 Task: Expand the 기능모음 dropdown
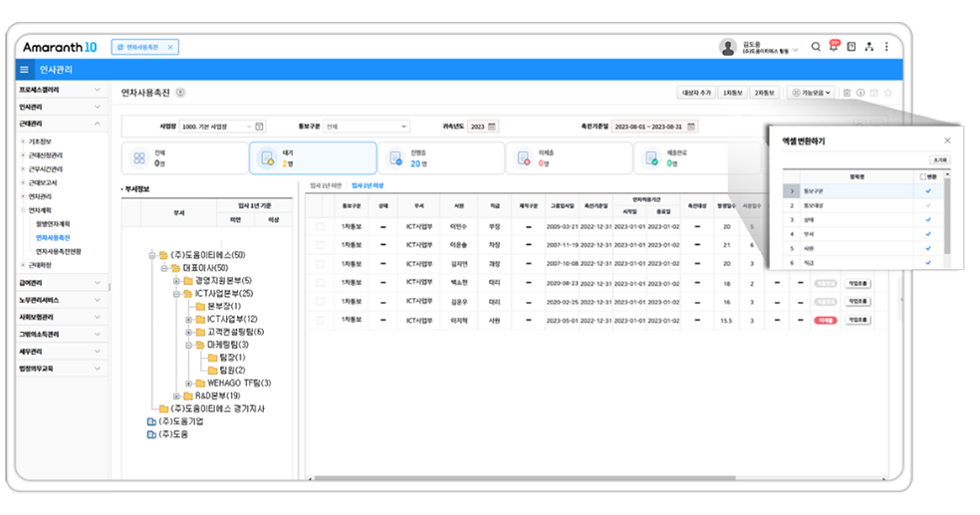[x=811, y=93]
